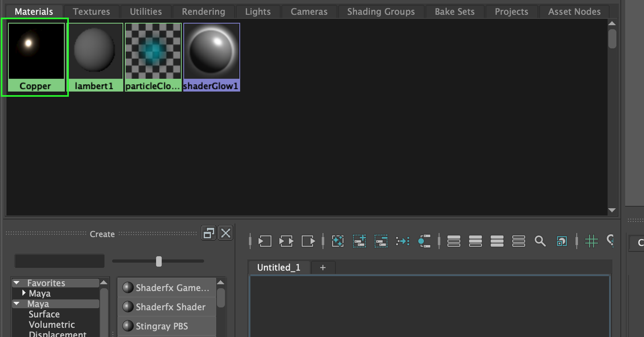Click the Output connections toolbar icon
644x337 pixels.
click(x=308, y=241)
